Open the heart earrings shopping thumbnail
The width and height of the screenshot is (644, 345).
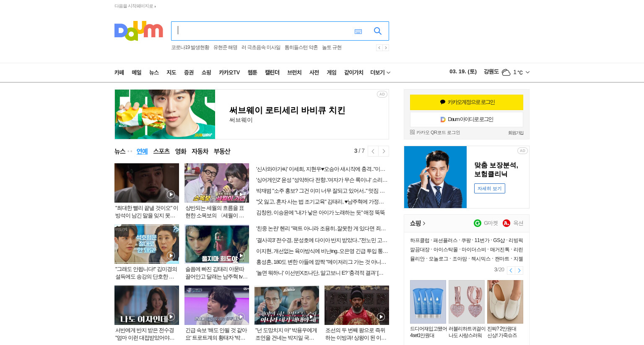pyautogui.click(x=467, y=302)
